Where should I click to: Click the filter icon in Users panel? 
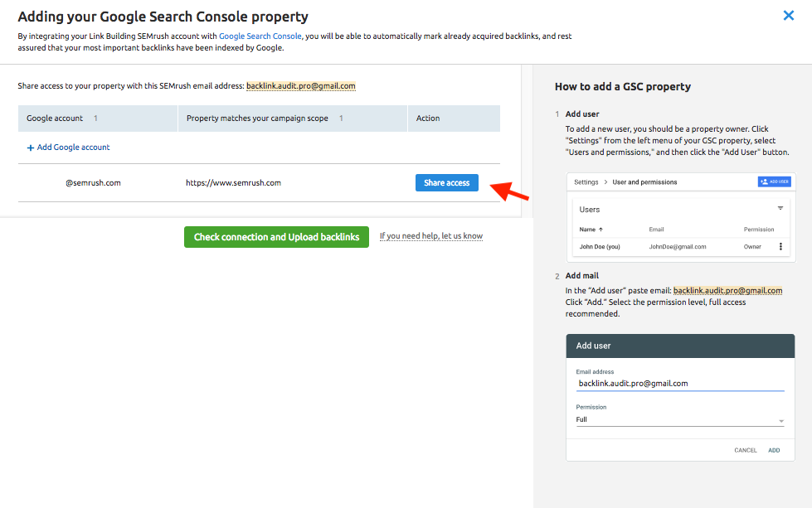pyautogui.click(x=780, y=209)
